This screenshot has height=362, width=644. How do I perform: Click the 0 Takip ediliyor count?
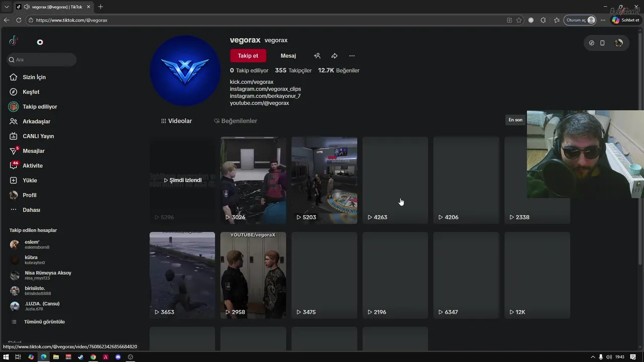[249, 70]
